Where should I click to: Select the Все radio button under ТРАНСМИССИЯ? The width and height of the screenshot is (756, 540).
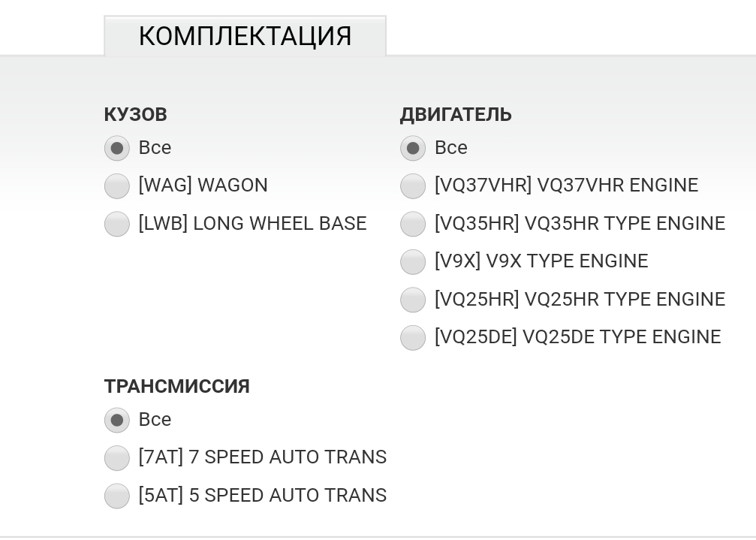[117, 420]
